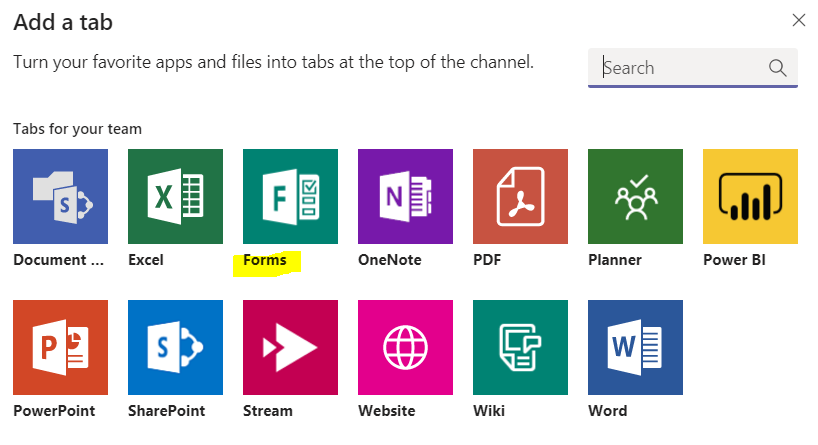
Task: Add the Forms app tile
Action: coord(290,196)
